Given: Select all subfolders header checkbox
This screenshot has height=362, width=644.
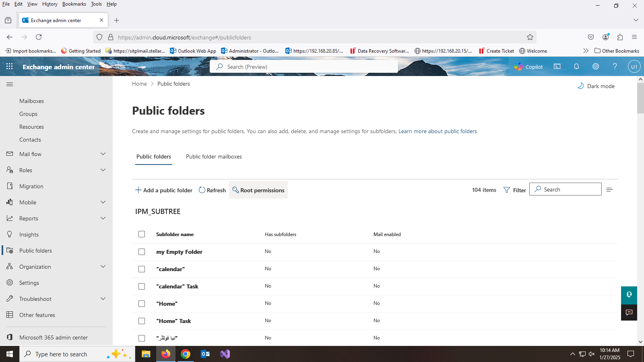Looking at the screenshot, I should (x=142, y=234).
